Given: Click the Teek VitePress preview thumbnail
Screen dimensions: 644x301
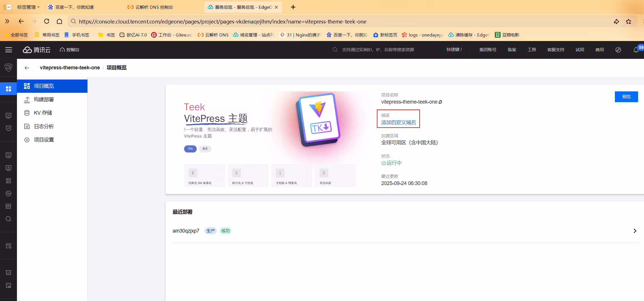Looking at the screenshot, I should pyautogui.click(x=270, y=139).
